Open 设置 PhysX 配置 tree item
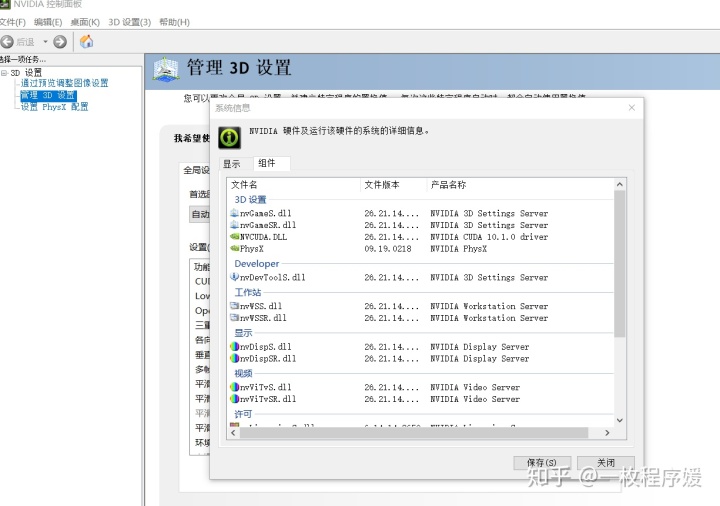The image size is (720, 506). pos(54,107)
